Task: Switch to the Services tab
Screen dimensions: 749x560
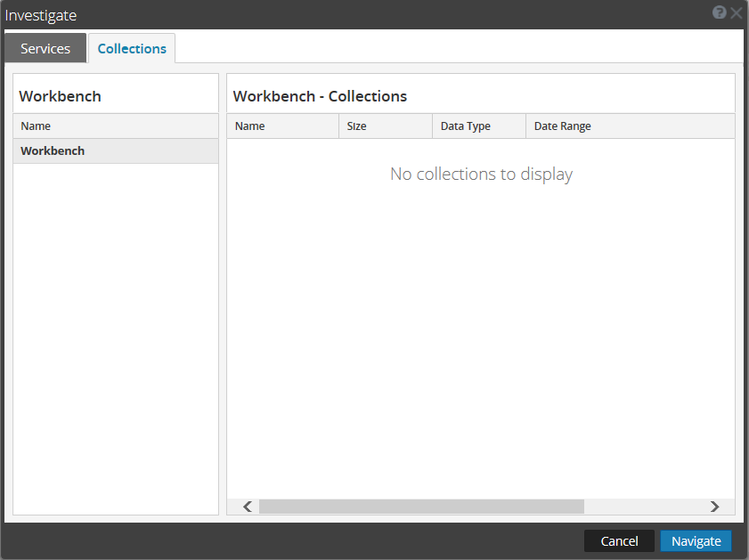Action: pyautogui.click(x=45, y=48)
